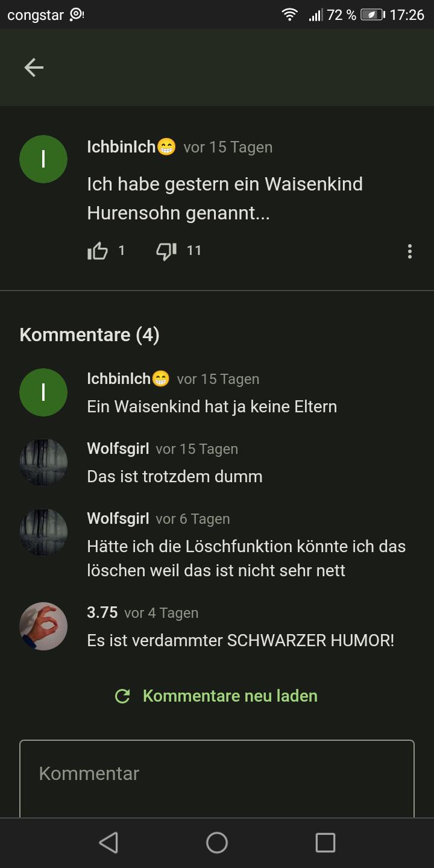Tap the Android back navigation triangle
The image size is (434, 868).
108,843
